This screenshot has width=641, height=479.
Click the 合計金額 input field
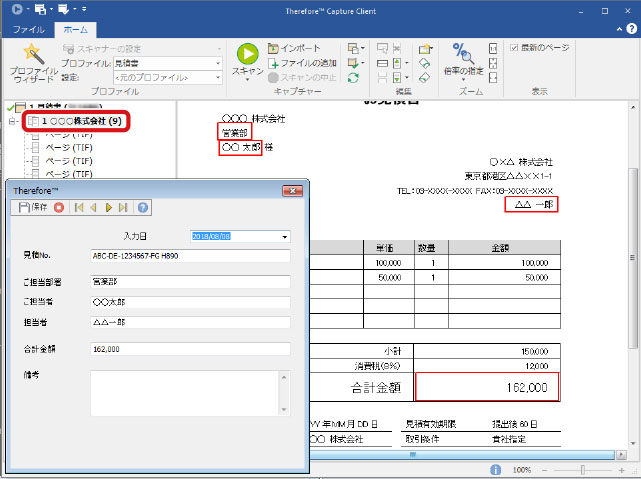189,349
